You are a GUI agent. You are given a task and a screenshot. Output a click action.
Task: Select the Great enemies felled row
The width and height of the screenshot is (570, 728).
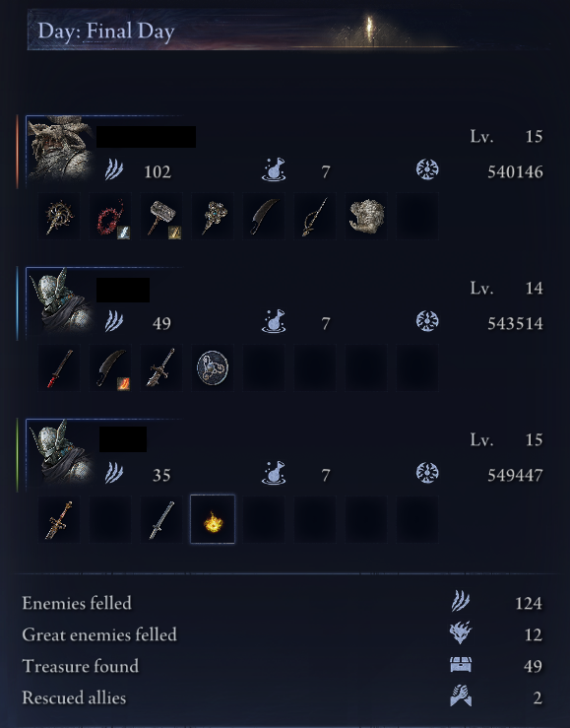click(283, 634)
